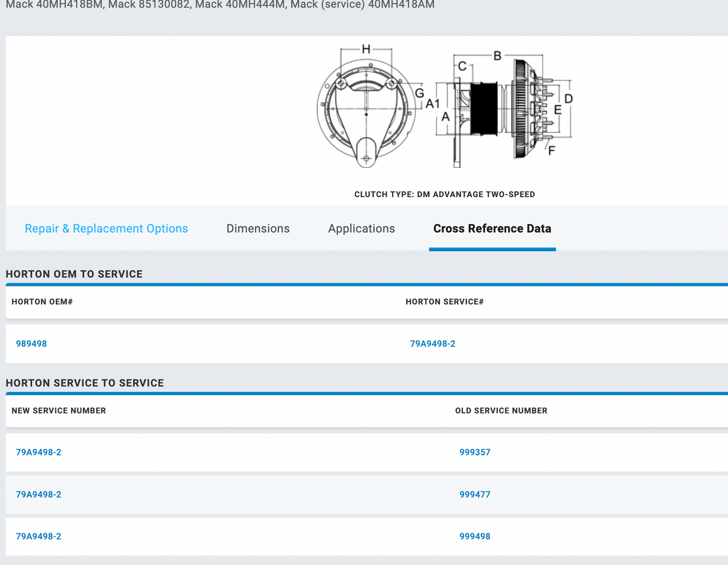
Task: Click 79A9498-2 in the first Service to Service row
Action: click(38, 452)
